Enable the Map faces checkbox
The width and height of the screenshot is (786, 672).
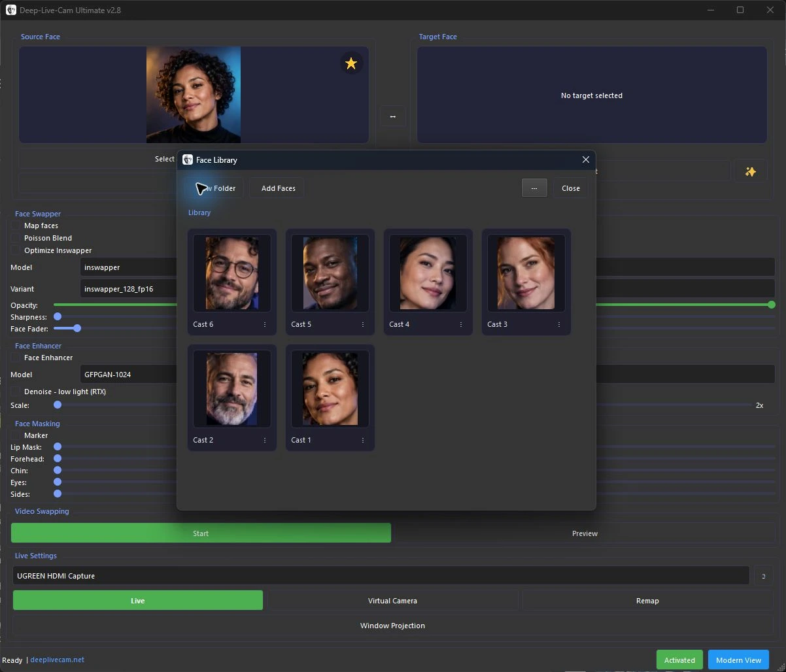point(16,226)
